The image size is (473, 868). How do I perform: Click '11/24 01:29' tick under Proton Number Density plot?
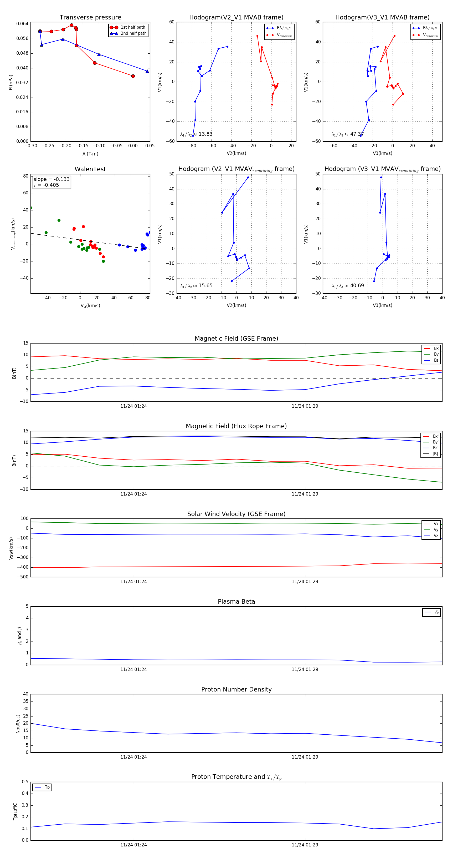click(305, 757)
